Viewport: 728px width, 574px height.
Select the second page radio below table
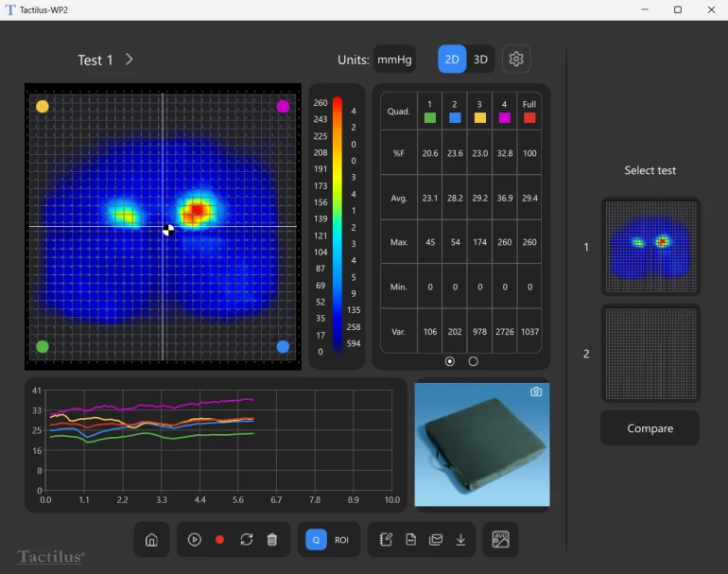(x=473, y=361)
